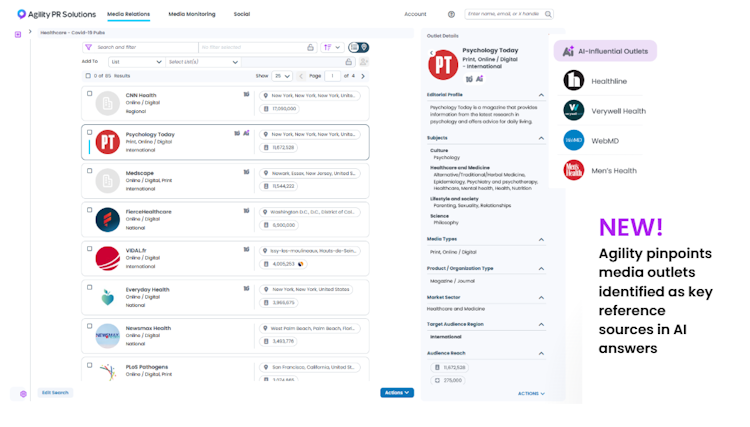The width and height of the screenshot is (750, 427).
Task: Click the Men's Health logo icon
Action: (x=574, y=170)
